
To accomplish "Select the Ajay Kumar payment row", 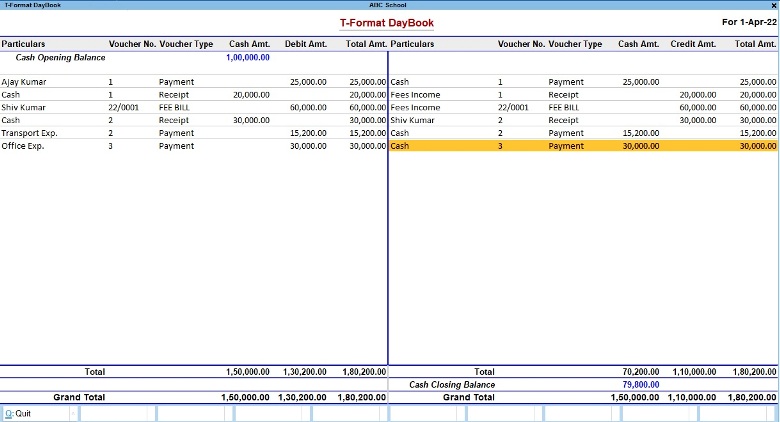I will coord(194,82).
